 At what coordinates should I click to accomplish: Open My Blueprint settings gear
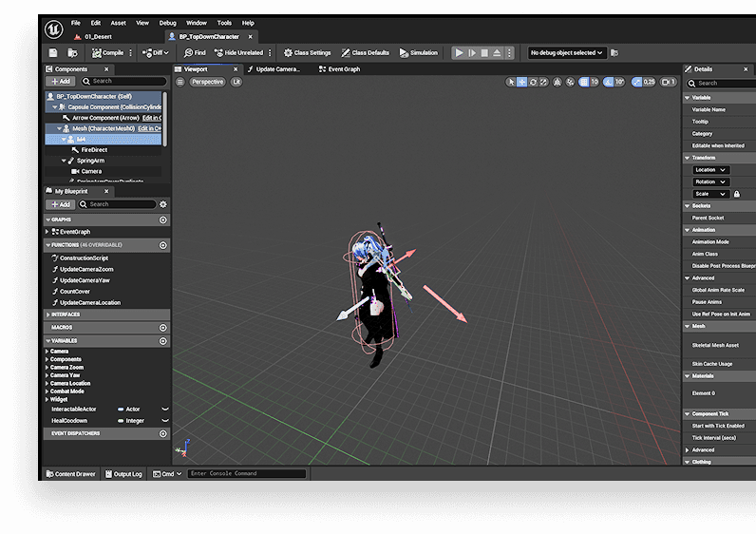tap(163, 204)
